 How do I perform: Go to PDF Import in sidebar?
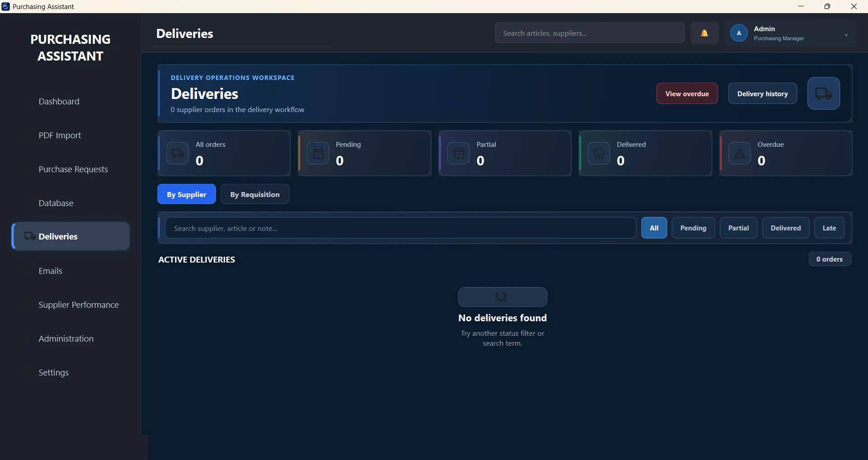click(60, 135)
